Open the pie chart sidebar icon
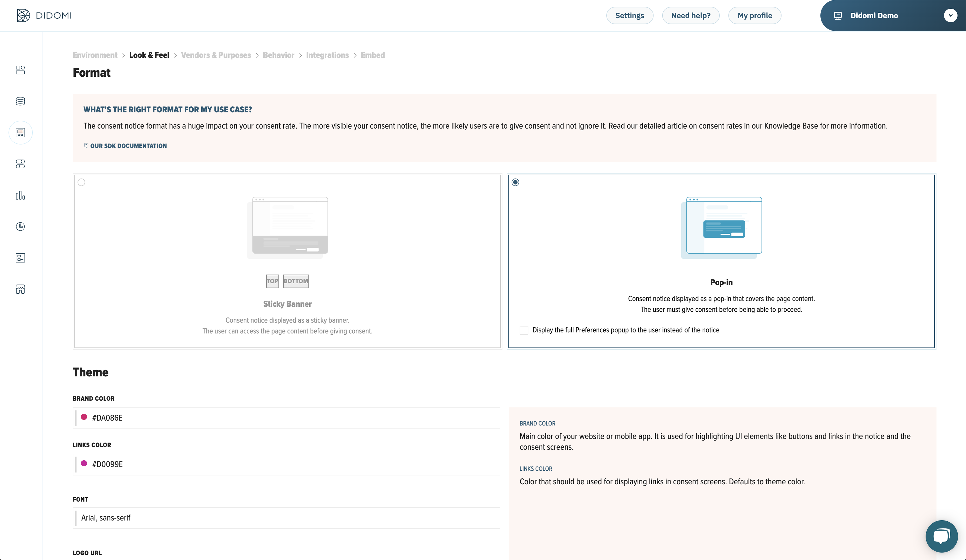Viewport: 966px width, 560px height. (x=20, y=227)
